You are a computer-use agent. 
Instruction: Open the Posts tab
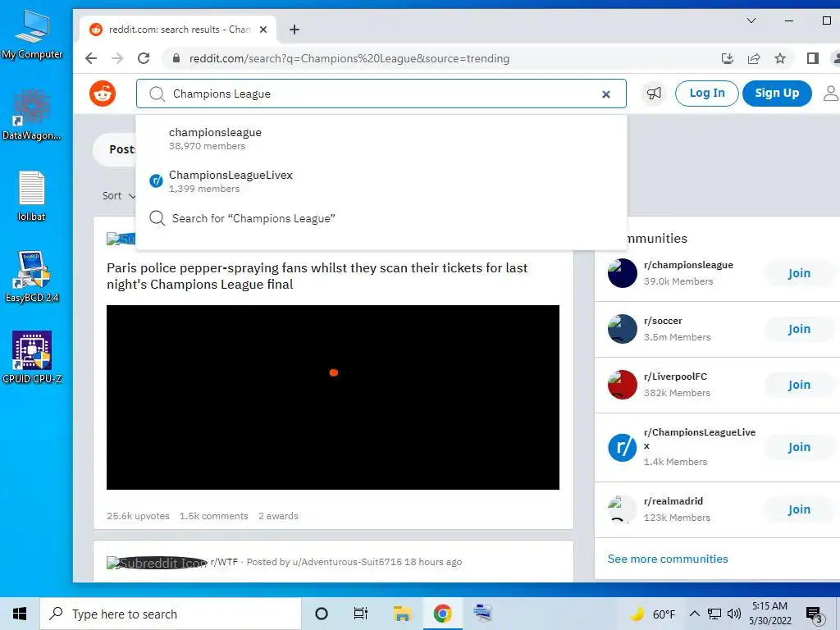pyautogui.click(x=122, y=149)
